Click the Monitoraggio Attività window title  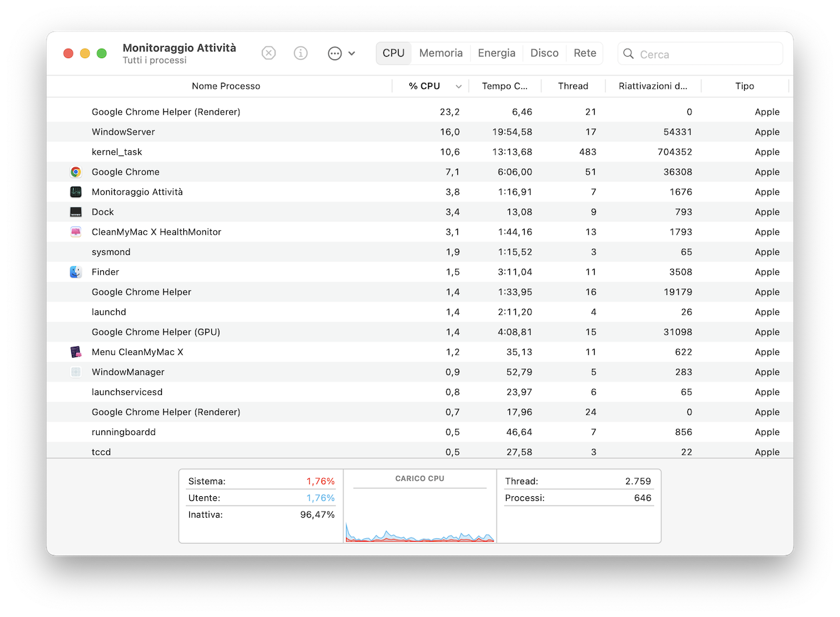click(179, 48)
